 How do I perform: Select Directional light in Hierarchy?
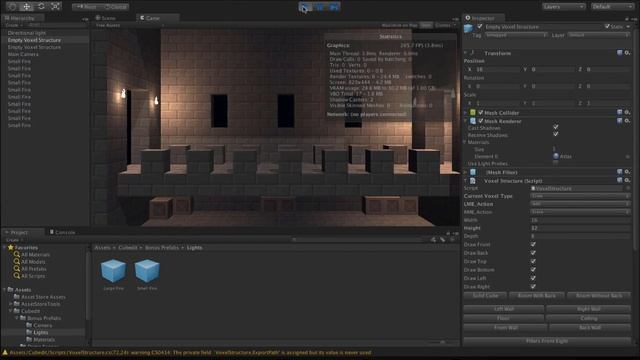pyautogui.click(x=27, y=33)
